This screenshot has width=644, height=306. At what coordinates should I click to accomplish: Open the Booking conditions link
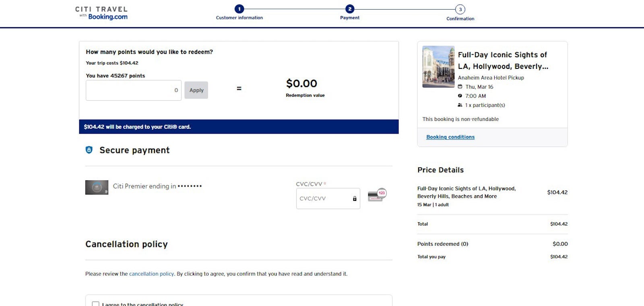[x=450, y=137]
